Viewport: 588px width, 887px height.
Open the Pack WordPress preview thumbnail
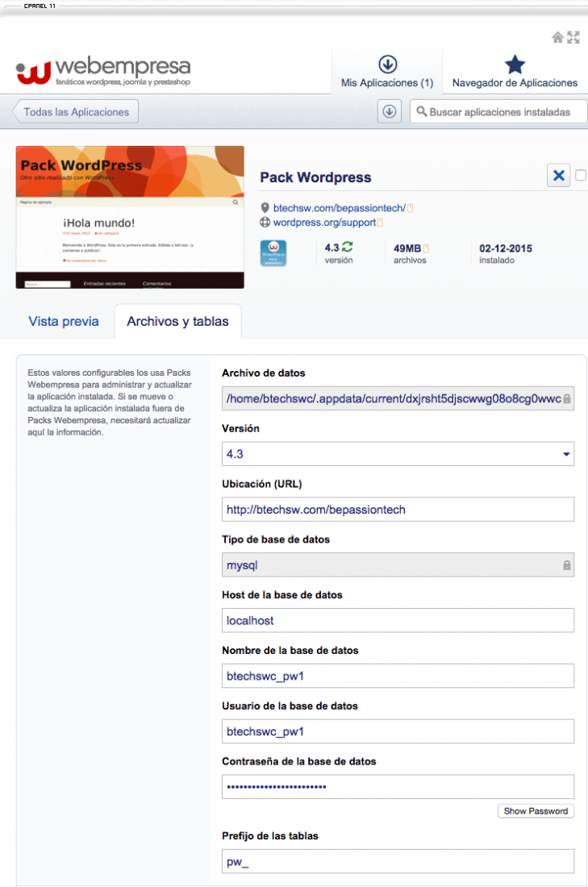coord(130,217)
